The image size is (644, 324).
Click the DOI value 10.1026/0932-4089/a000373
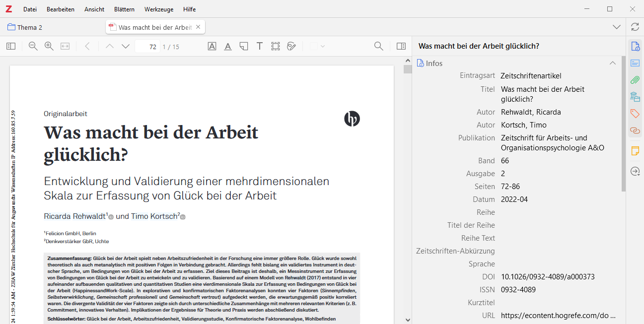point(548,277)
